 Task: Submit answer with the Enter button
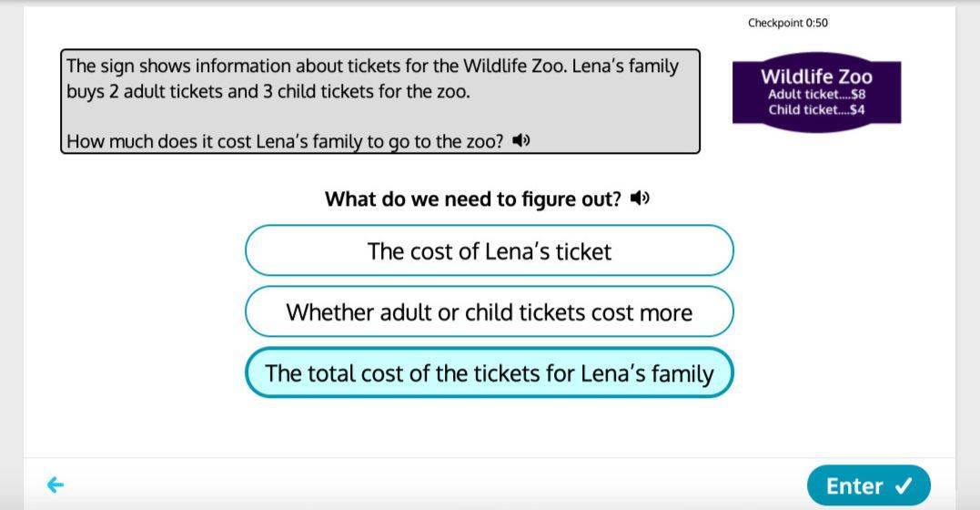click(869, 485)
